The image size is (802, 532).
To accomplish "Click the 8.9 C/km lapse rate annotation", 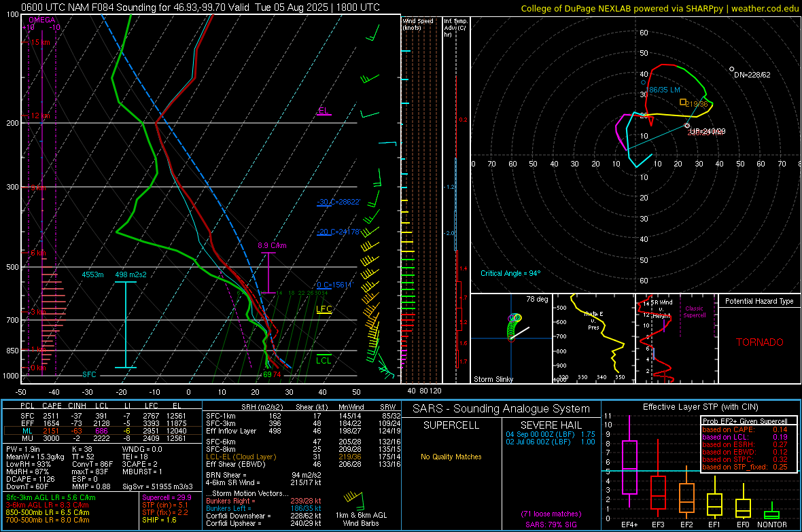I will point(272,245).
